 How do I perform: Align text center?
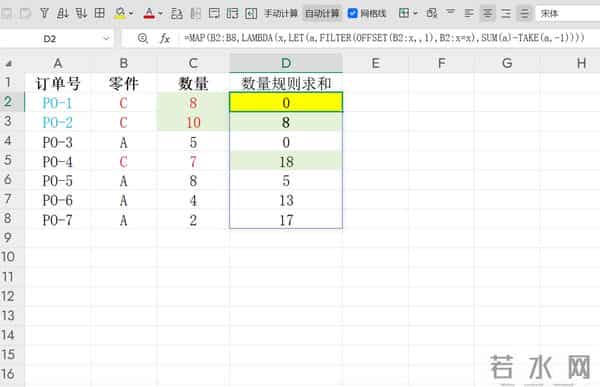coord(488,14)
